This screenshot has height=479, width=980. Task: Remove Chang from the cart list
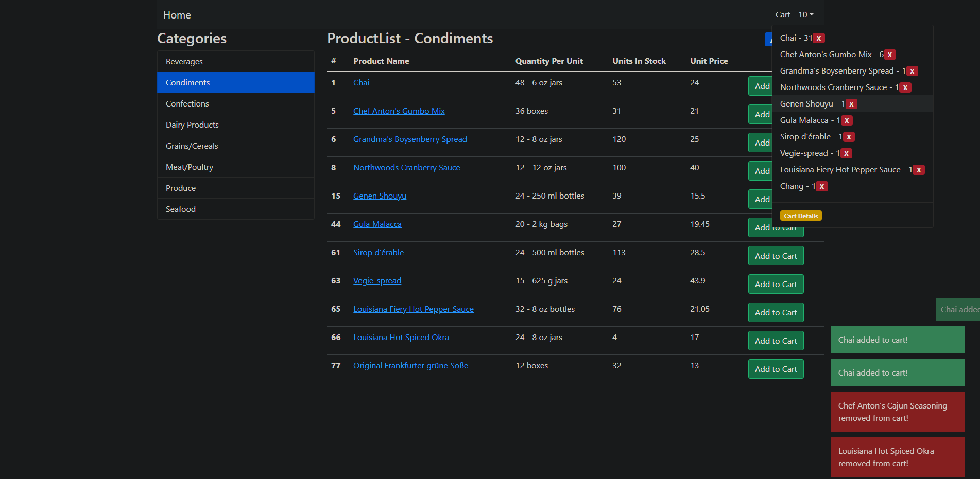[x=822, y=186]
